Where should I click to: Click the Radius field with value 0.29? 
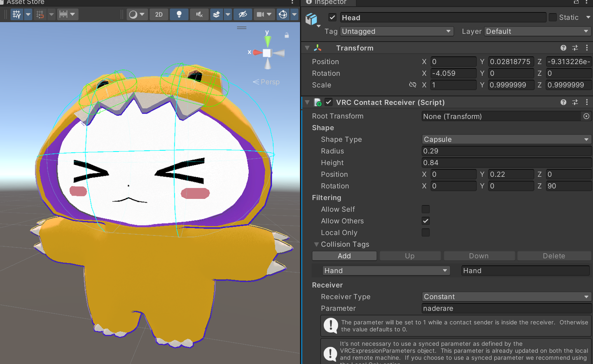(x=507, y=151)
